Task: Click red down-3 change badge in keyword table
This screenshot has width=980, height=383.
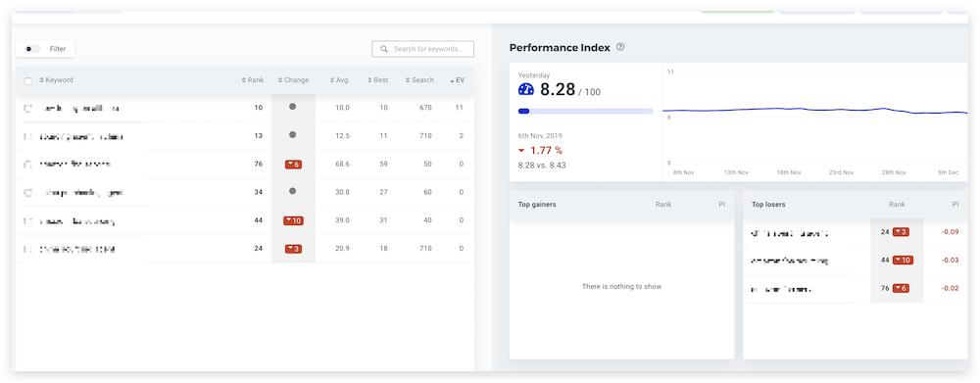Action: [x=293, y=249]
